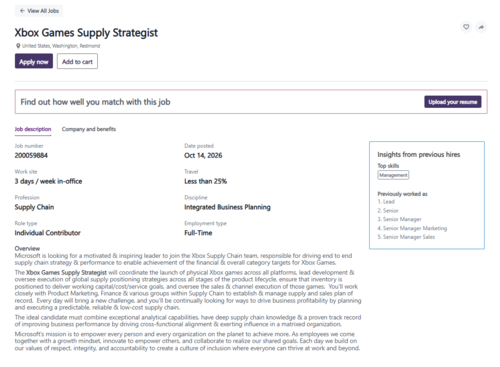Click the Find out how well you match banner
Viewport: 500px width, 367px height.
(251, 102)
